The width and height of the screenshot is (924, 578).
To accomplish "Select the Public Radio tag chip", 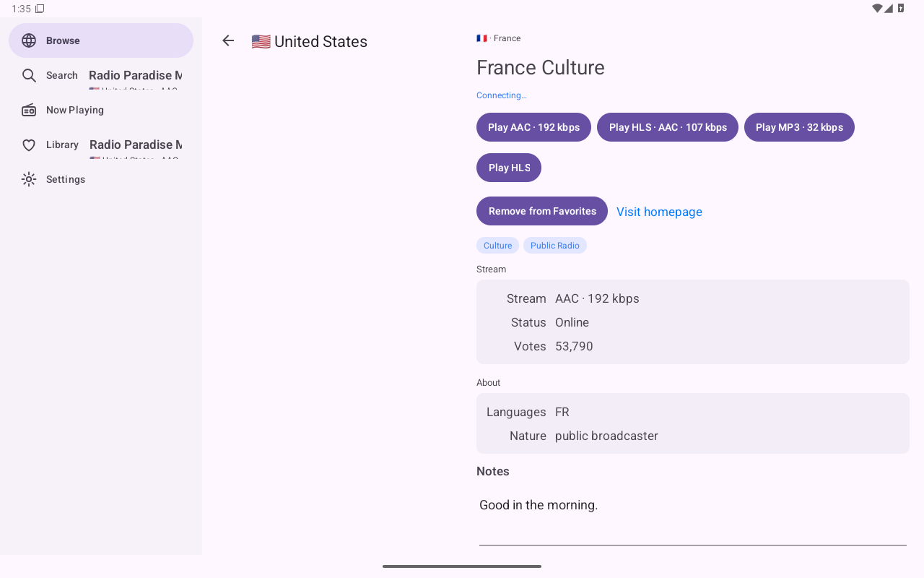I will click(x=555, y=246).
